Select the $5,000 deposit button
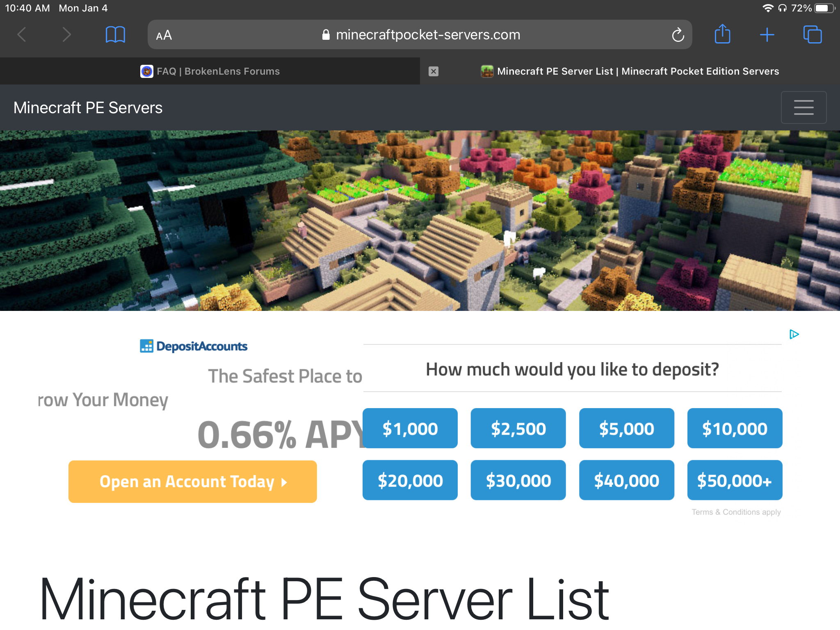 click(627, 428)
